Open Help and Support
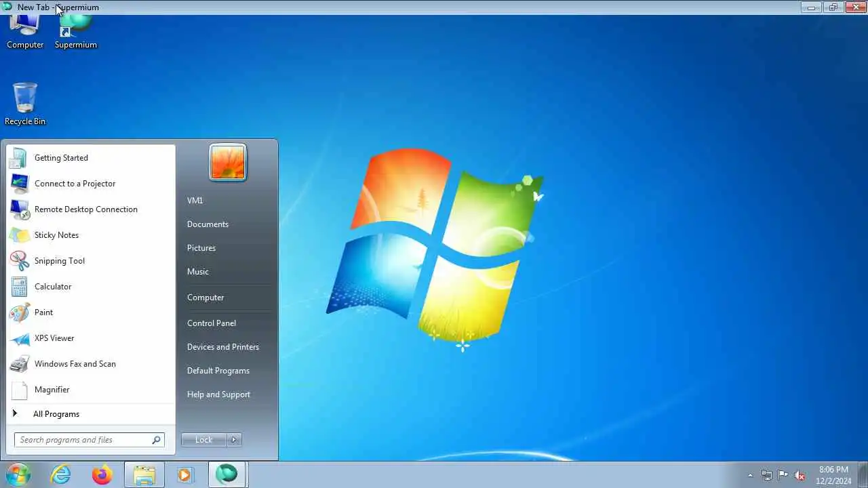868x488 pixels. tap(218, 394)
